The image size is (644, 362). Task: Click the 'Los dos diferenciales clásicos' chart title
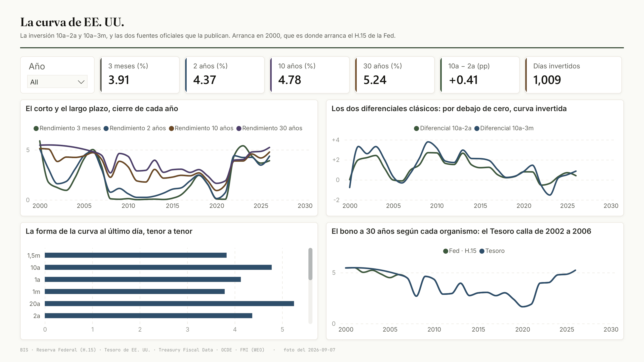pos(449,109)
